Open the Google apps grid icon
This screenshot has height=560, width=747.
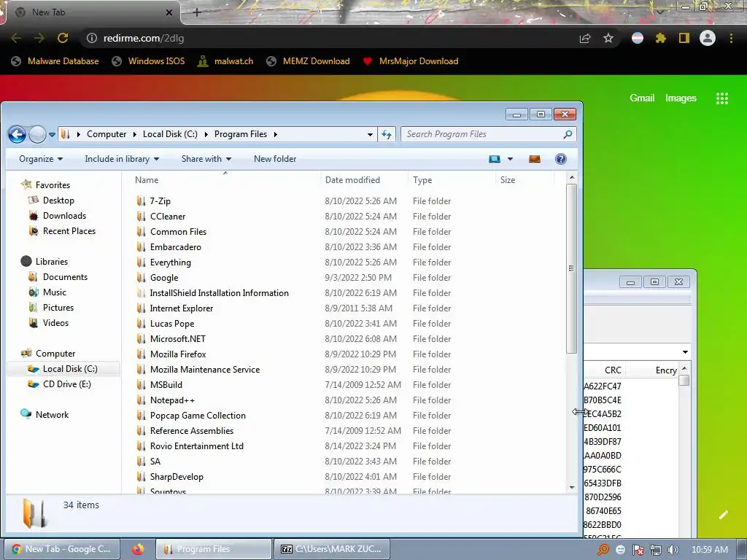[x=722, y=98]
